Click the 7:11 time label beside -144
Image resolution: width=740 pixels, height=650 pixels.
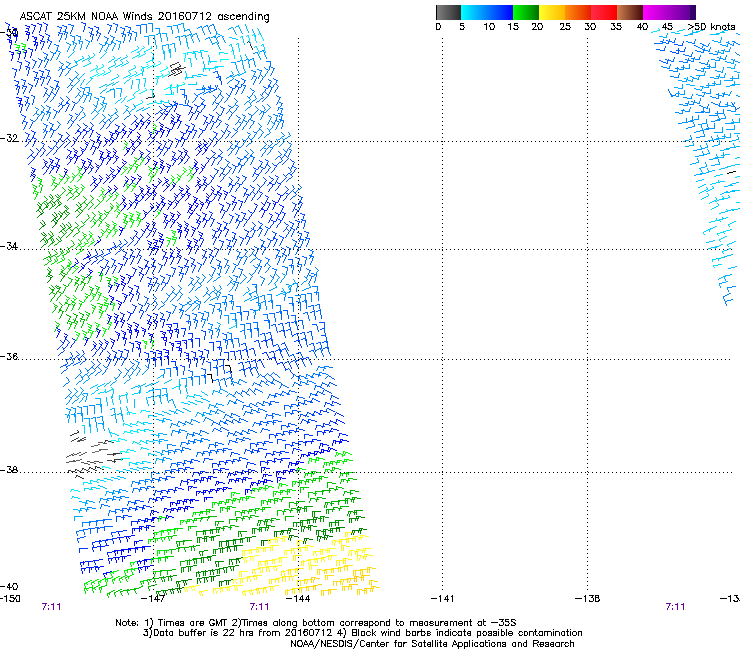coord(260,607)
